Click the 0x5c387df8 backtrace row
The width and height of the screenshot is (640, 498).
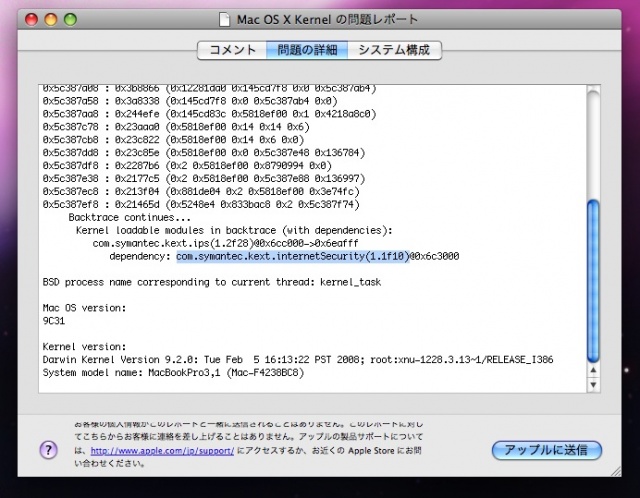coord(187,166)
